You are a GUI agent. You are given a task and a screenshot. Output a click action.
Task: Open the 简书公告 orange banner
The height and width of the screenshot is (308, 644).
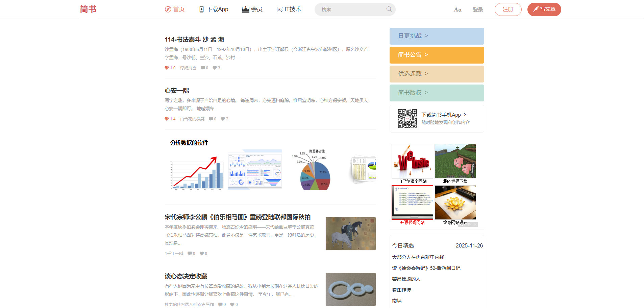(x=437, y=55)
